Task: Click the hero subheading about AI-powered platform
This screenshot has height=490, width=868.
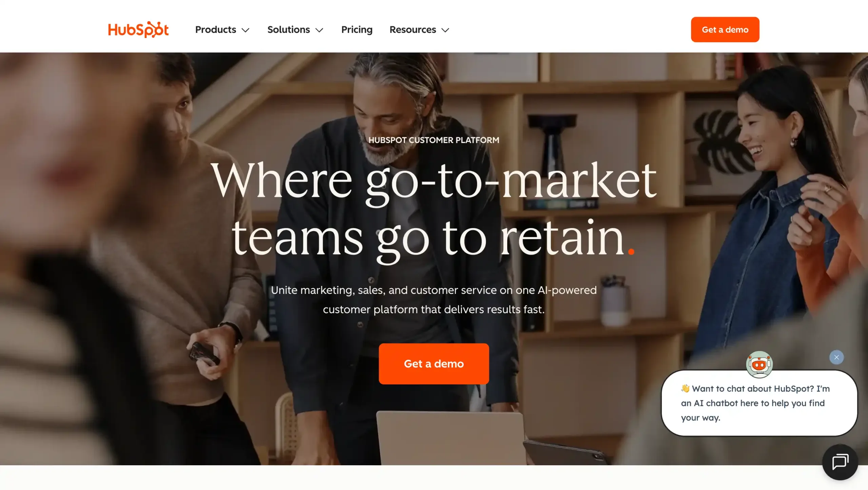Action: 434,300
